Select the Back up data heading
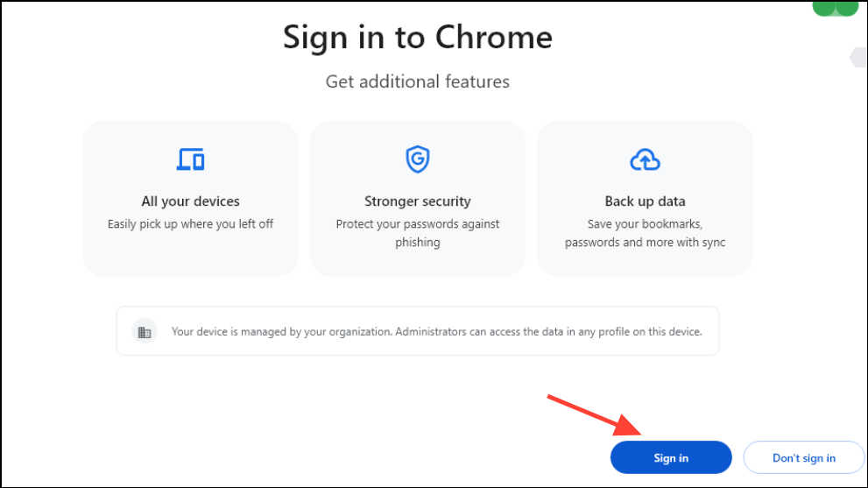The image size is (868, 488). click(x=645, y=202)
